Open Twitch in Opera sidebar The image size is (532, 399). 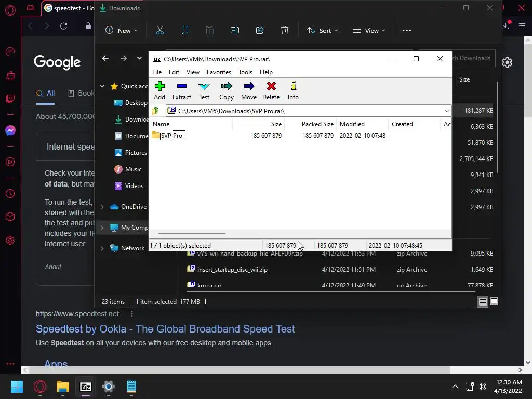point(10,99)
